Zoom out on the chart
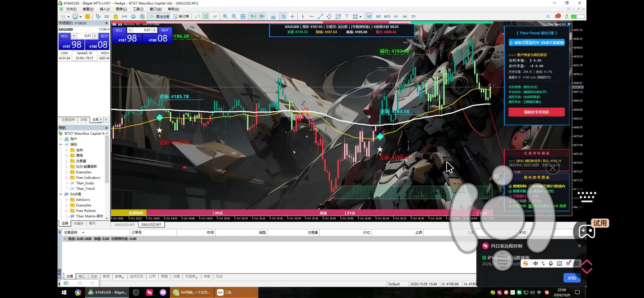Screen dimensions: 644x298 tap(234, 17)
